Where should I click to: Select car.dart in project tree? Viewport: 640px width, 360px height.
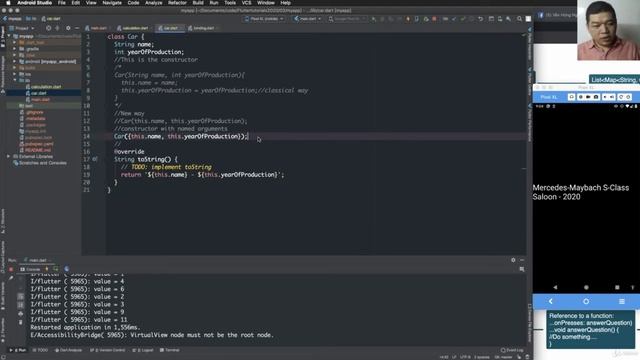(x=39, y=93)
